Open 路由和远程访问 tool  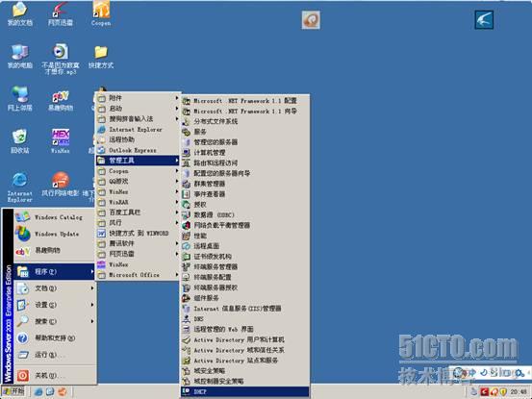click(245, 163)
